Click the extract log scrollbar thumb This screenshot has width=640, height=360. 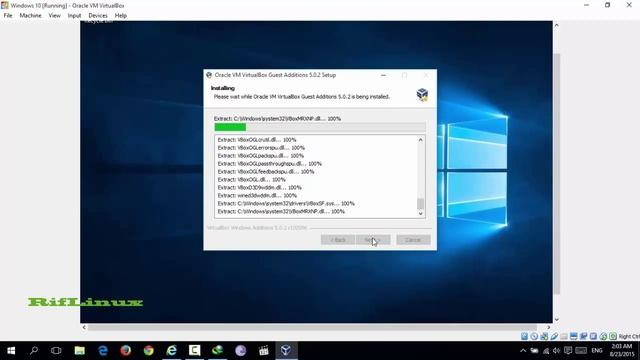click(x=420, y=203)
